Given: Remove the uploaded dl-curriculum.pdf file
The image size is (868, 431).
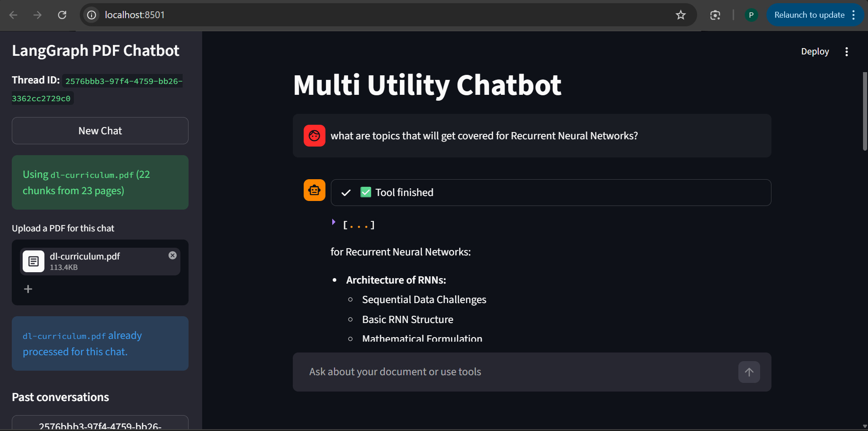Looking at the screenshot, I should pyautogui.click(x=172, y=255).
